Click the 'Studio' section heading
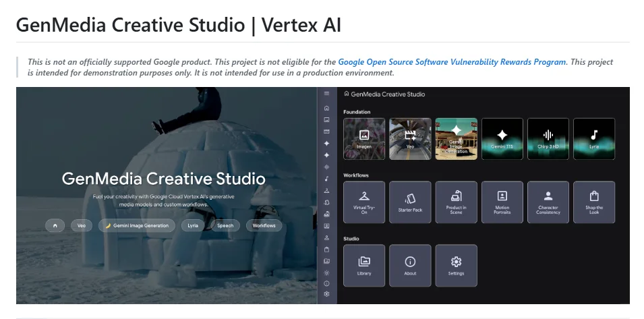The height and width of the screenshot is (319, 644). [x=351, y=239]
